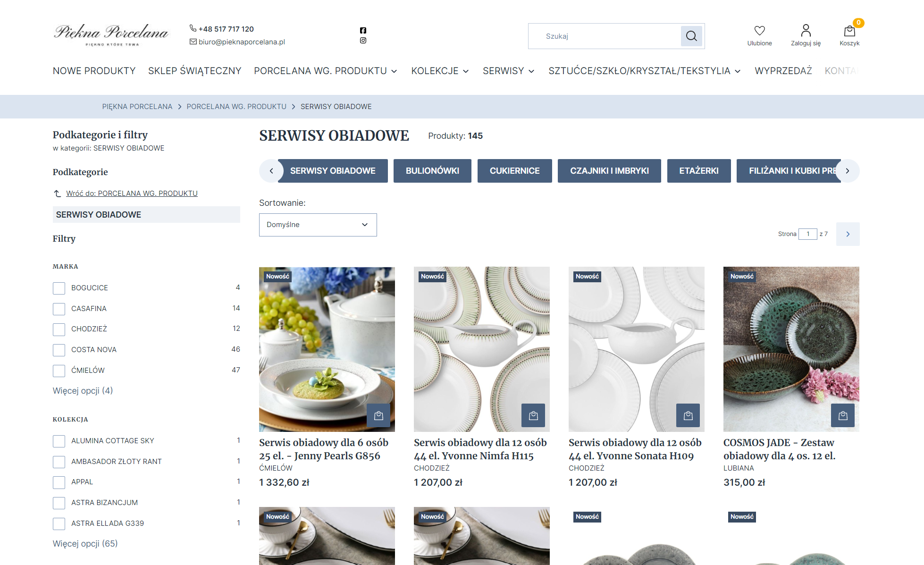Click the search magnifier icon
The width and height of the screenshot is (924, 565).
(691, 36)
